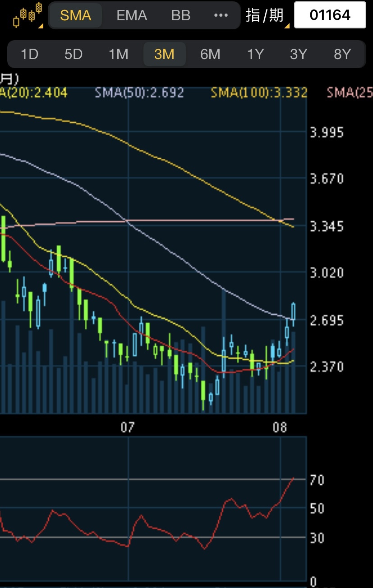
Task: Click the 3.670 price axis label
Action: coord(327,179)
